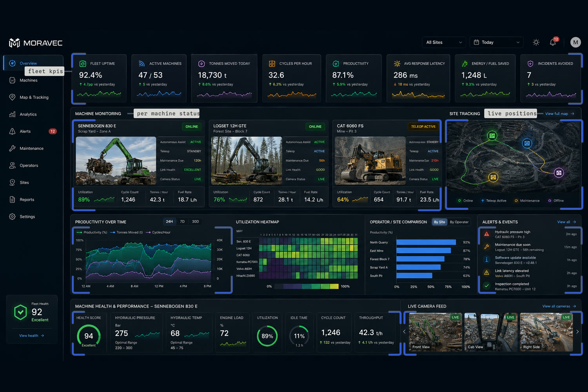588x392 pixels.
Task: Click View health link
Action: pos(32,336)
